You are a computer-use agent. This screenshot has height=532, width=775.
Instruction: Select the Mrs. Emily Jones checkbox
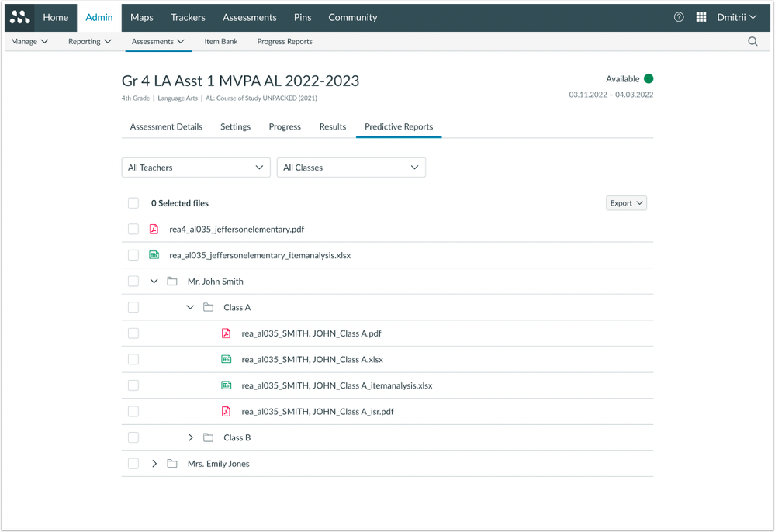point(133,464)
